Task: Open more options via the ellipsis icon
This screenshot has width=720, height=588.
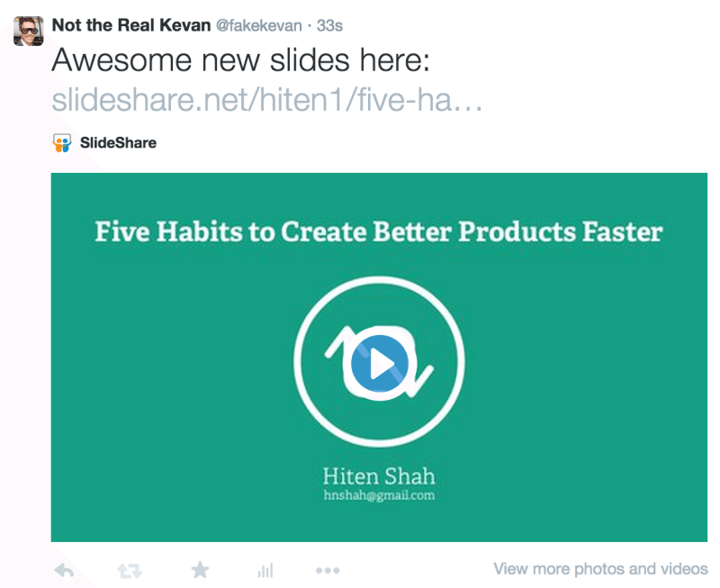Action: pos(327,569)
